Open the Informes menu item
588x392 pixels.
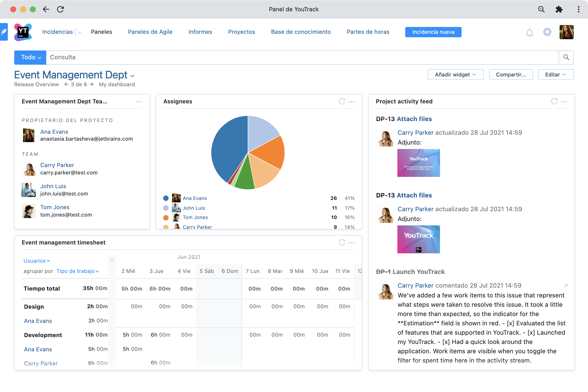(200, 32)
